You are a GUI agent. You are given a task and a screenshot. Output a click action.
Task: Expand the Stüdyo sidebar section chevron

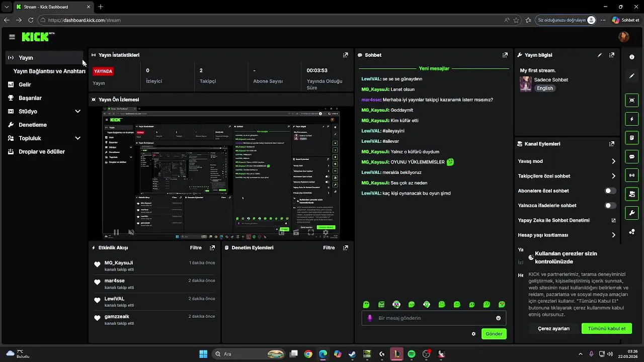78,112
